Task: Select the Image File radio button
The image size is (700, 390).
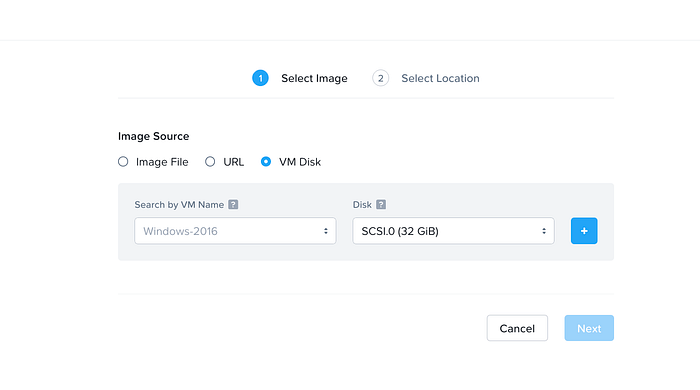Action: [x=123, y=162]
